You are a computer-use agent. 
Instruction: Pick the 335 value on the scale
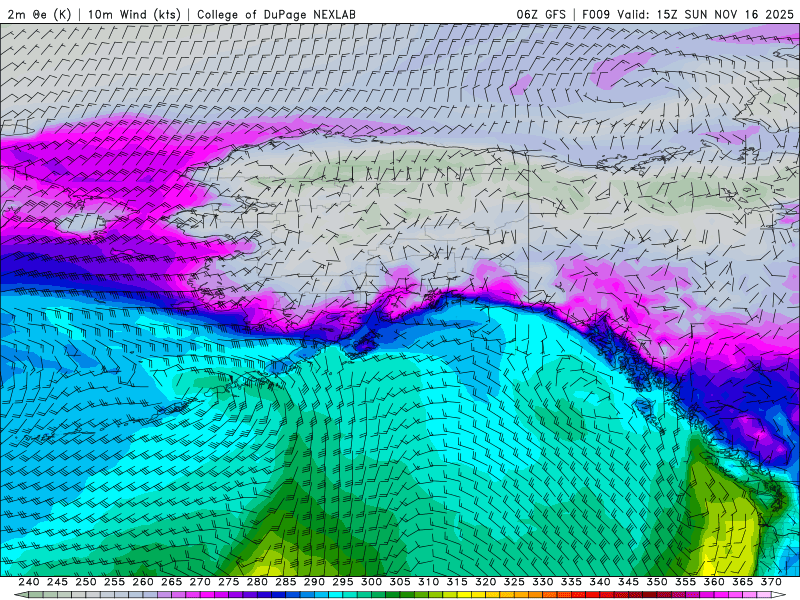coord(571,582)
